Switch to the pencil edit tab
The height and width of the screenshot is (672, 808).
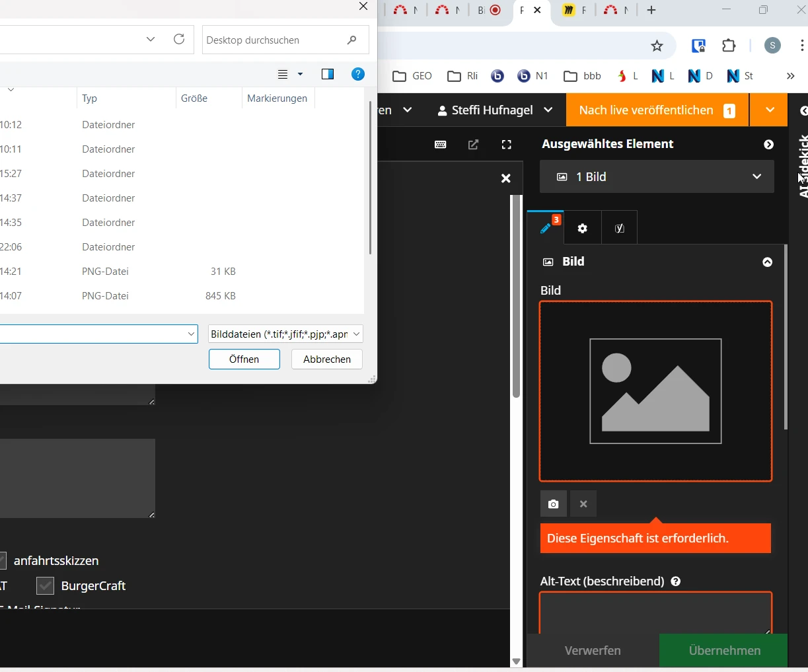(x=546, y=229)
